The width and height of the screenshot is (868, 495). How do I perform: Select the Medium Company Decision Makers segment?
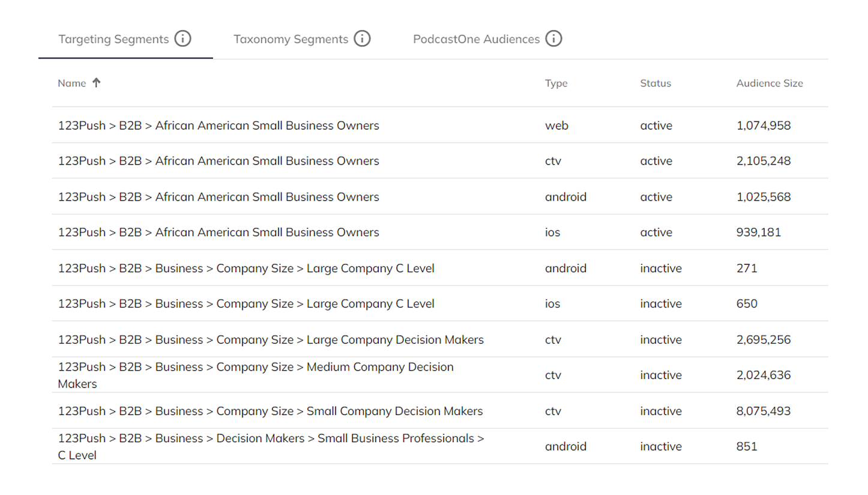click(x=255, y=375)
